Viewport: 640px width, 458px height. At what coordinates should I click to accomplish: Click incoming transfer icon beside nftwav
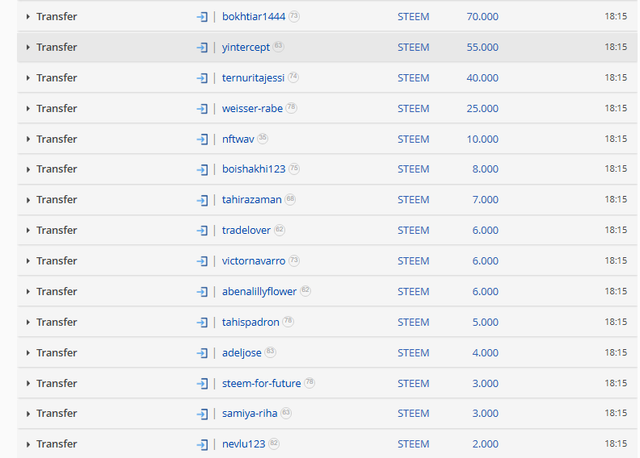click(x=202, y=139)
